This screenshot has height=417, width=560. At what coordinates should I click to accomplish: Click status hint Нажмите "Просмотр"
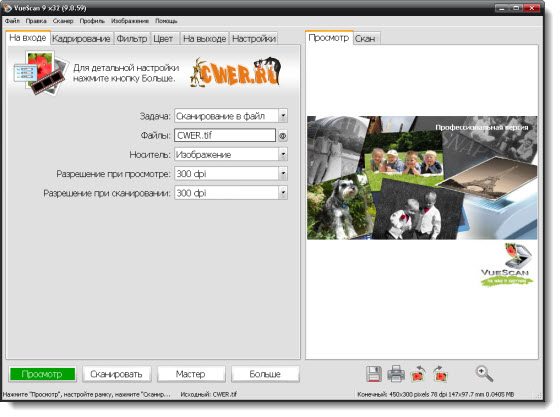click(x=87, y=395)
